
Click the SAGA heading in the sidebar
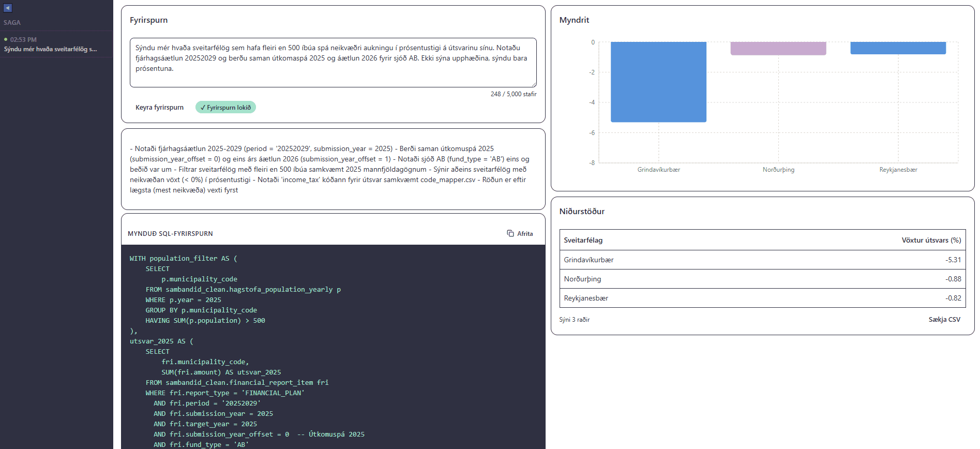[x=12, y=23]
